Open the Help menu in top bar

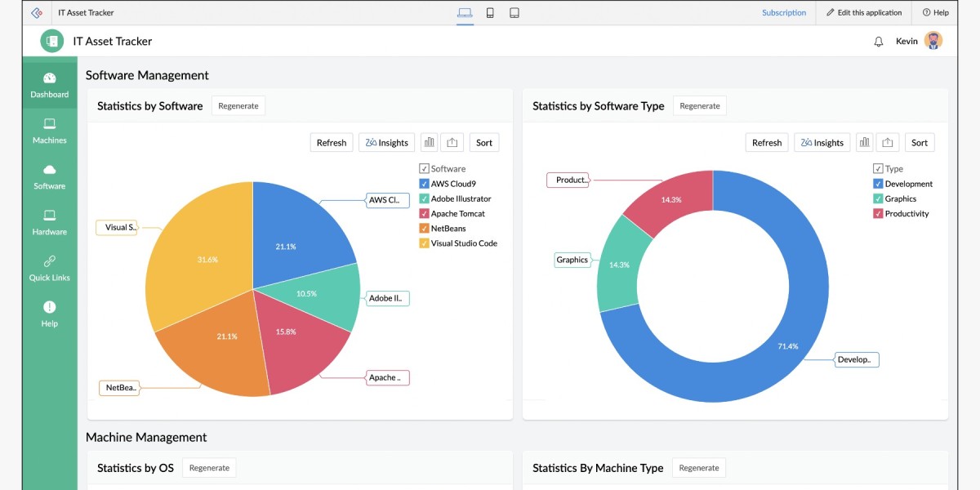936,13
